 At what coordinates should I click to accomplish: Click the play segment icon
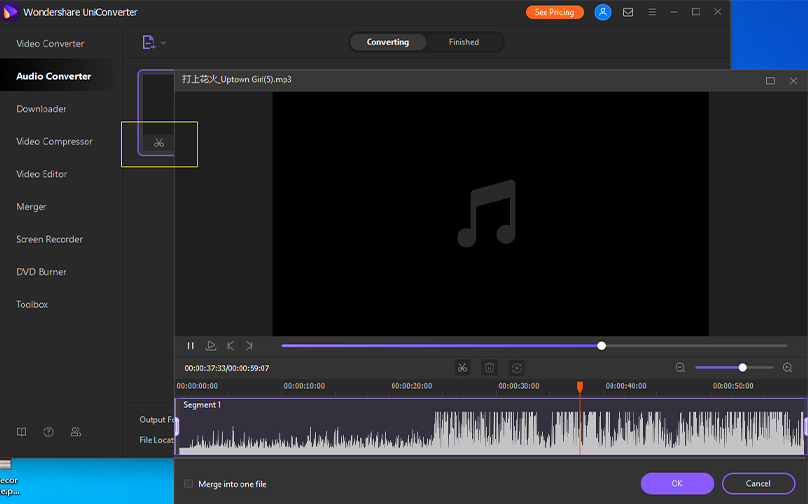[211, 346]
